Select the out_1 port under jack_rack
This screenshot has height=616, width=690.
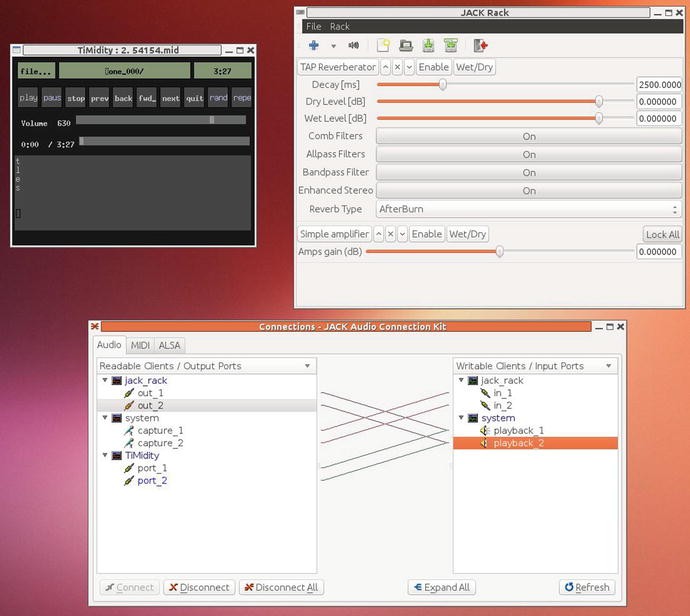pyautogui.click(x=150, y=393)
